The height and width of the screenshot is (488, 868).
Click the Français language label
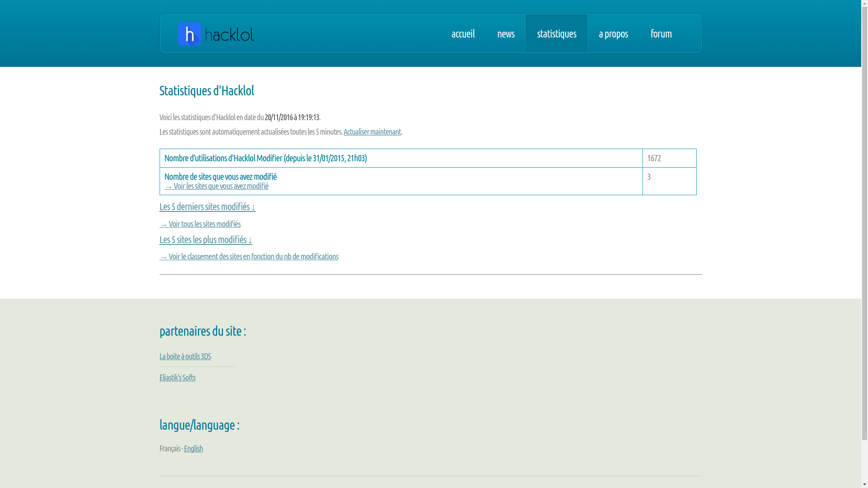[x=170, y=448]
